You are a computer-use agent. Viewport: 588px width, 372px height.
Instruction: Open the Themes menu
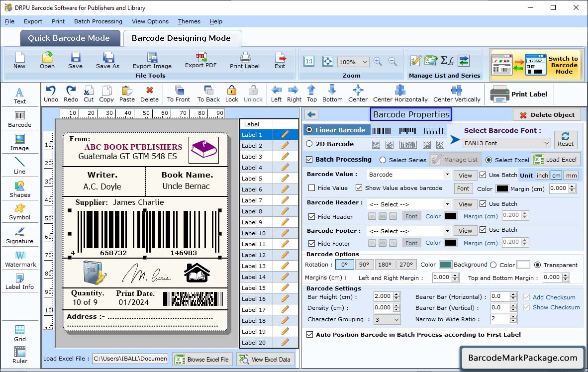tap(189, 21)
